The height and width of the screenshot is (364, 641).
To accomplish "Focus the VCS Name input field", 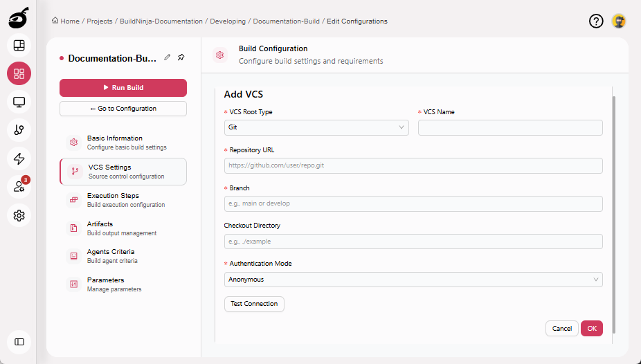I will point(510,127).
